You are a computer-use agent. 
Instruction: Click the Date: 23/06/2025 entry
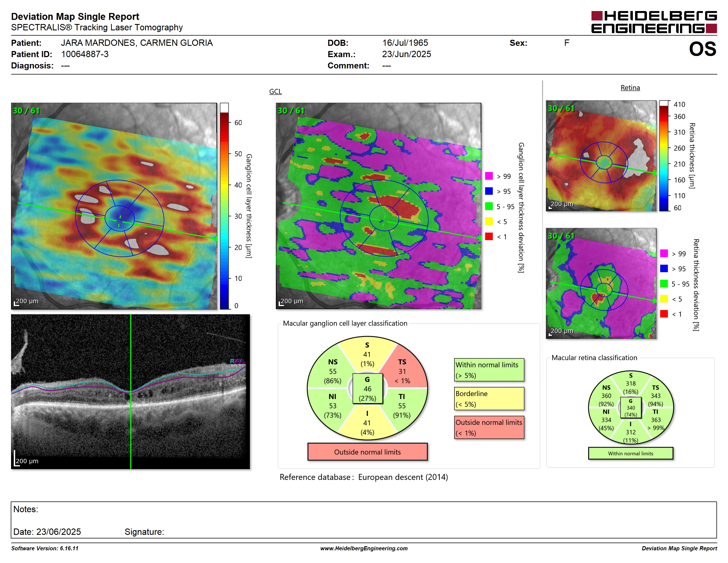[47, 532]
